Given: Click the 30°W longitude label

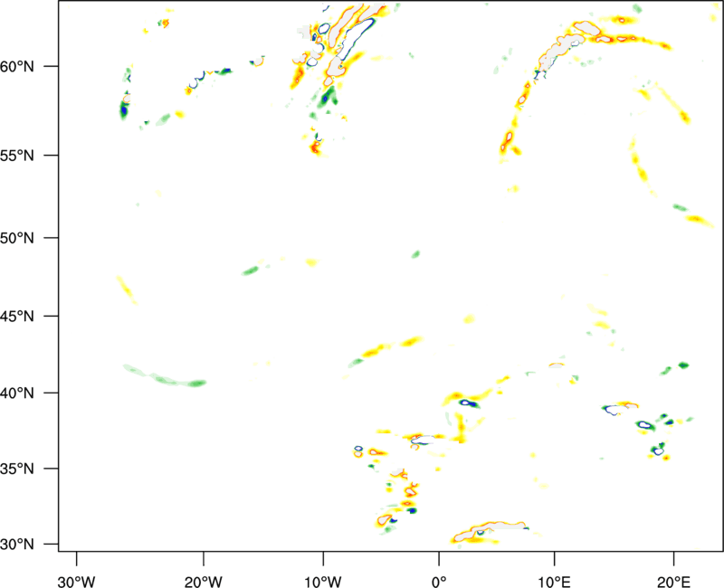Looking at the screenshot, I should (x=76, y=582).
